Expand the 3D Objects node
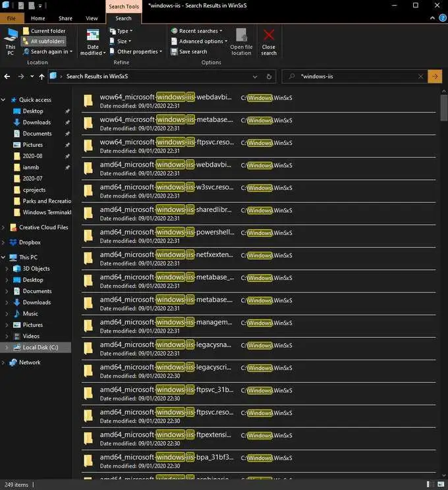Viewport: 448px width, 490px height. 7,269
